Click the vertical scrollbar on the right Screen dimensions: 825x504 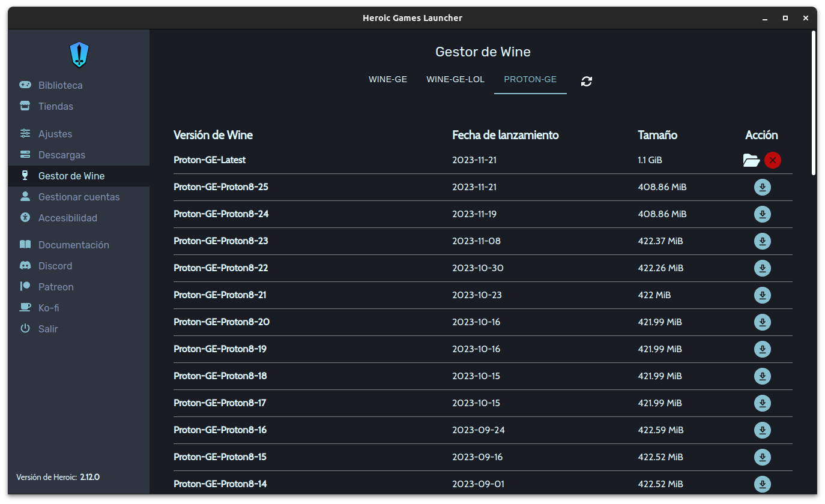coord(814,102)
